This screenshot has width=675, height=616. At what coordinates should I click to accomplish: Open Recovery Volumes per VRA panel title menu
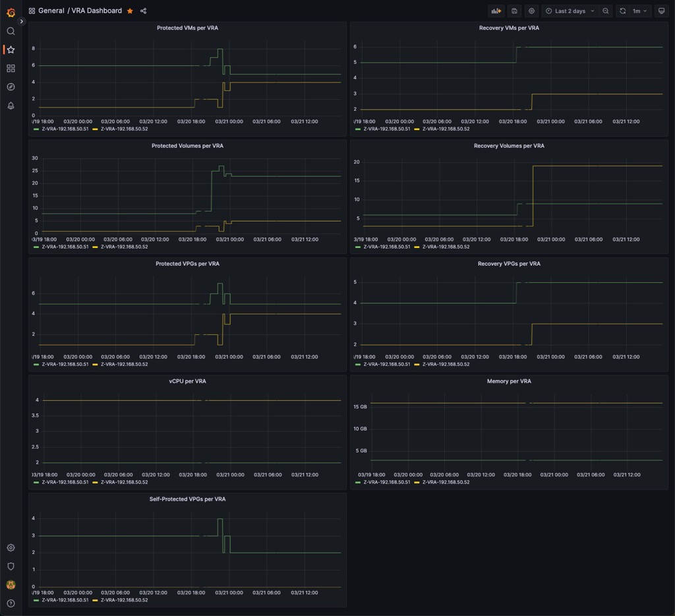click(x=509, y=146)
